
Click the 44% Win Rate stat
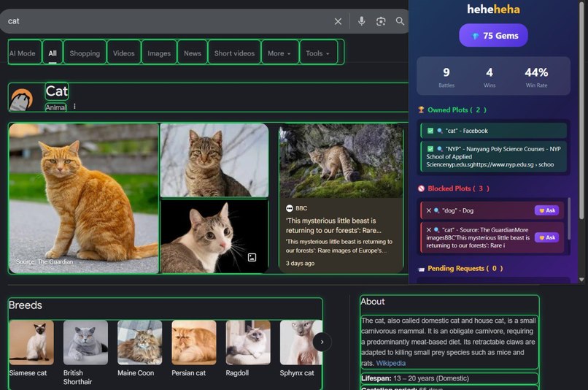536,77
